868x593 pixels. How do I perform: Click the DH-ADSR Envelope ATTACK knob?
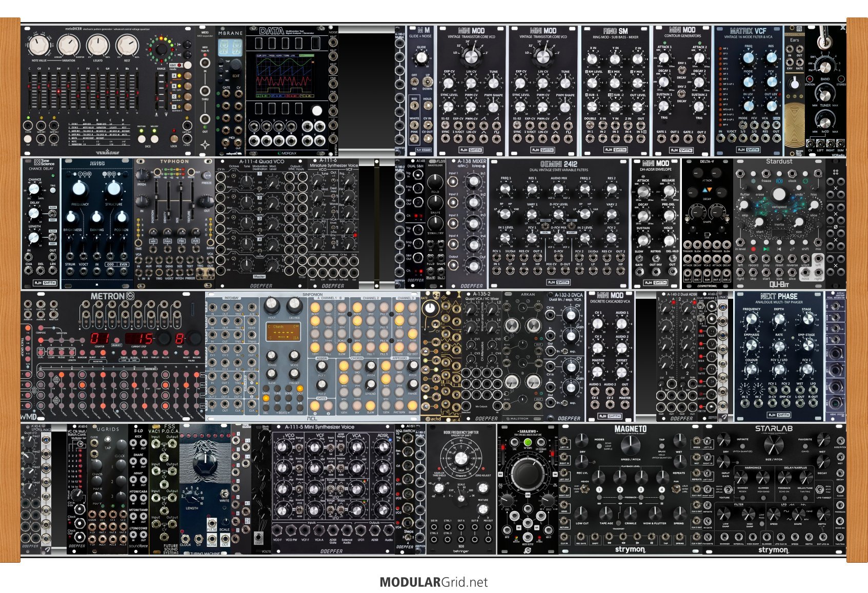point(643,191)
